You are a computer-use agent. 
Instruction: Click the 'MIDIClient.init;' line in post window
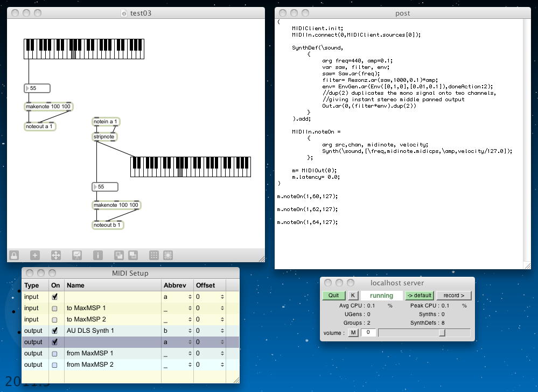click(x=317, y=28)
